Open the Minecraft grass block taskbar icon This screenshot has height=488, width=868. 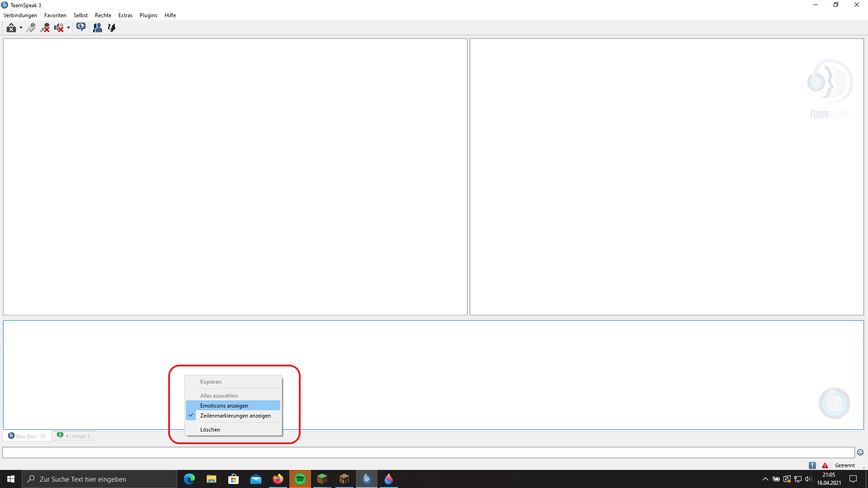point(322,479)
